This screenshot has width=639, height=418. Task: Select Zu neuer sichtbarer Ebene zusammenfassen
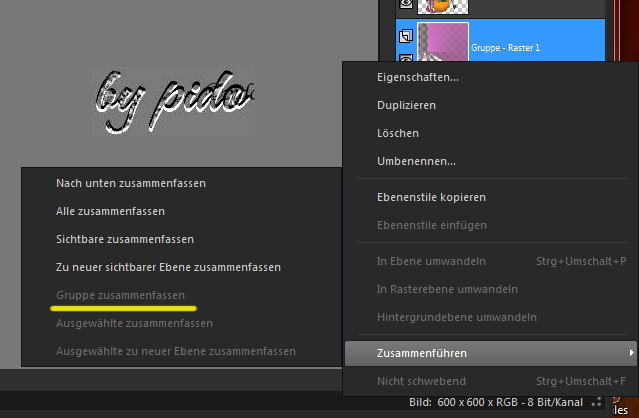tap(168, 267)
